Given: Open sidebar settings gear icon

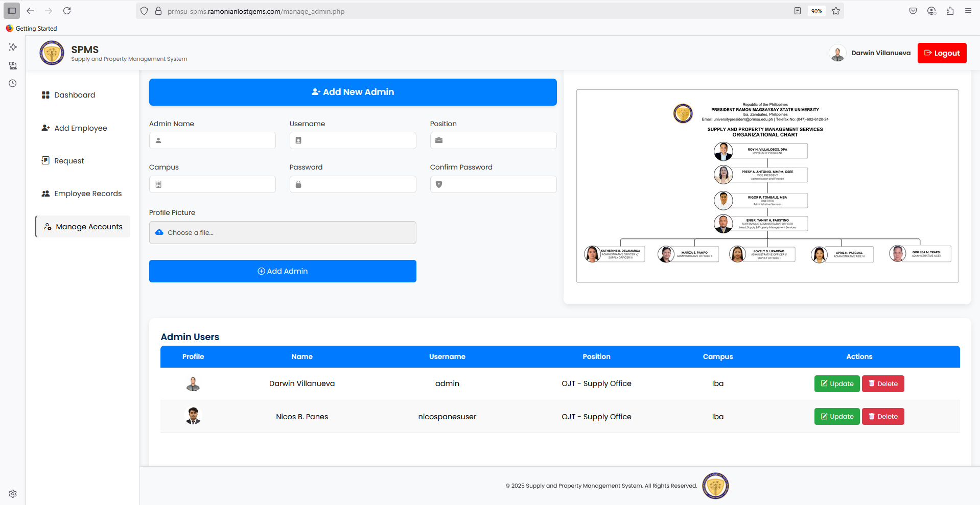Looking at the screenshot, I should (x=13, y=494).
